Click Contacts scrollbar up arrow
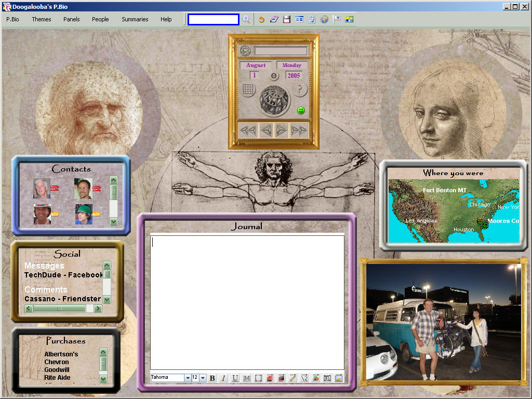The image size is (532, 399). tap(114, 180)
